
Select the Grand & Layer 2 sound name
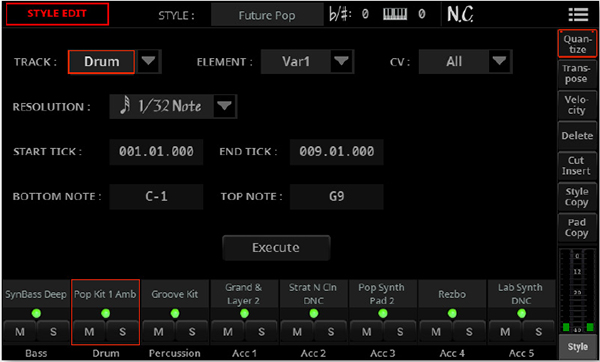coord(244,294)
